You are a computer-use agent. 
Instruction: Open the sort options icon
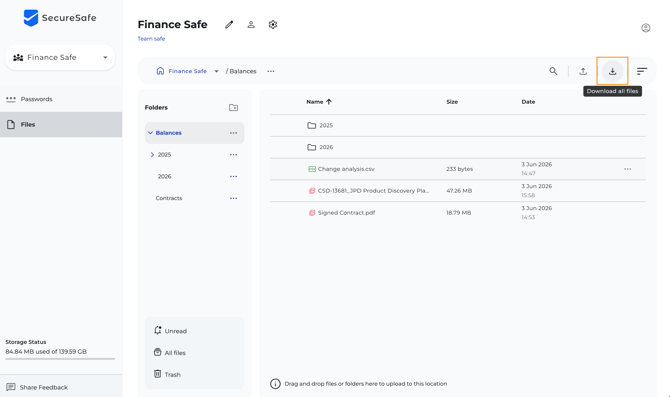pos(642,71)
